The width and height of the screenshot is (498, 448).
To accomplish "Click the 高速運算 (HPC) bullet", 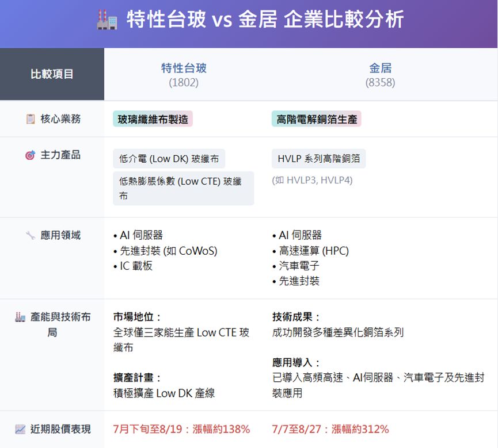I will tap(311, 251).
